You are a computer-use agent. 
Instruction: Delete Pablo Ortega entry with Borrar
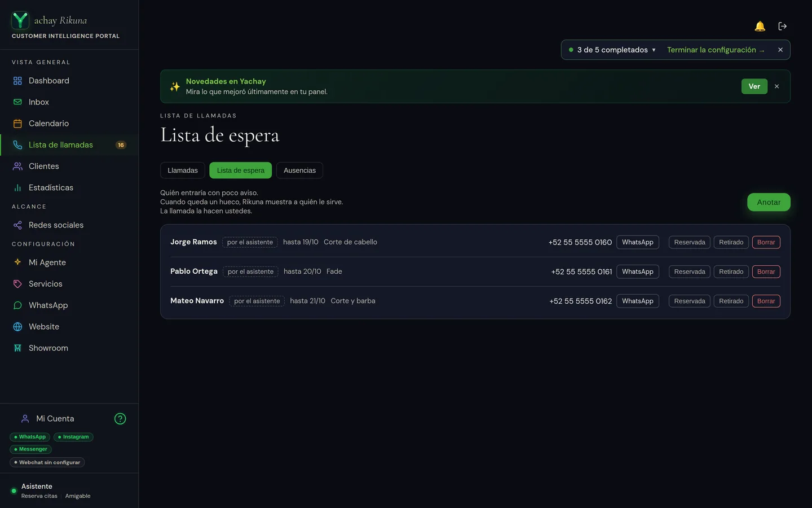pyautogui.click(x=766, y=271)
